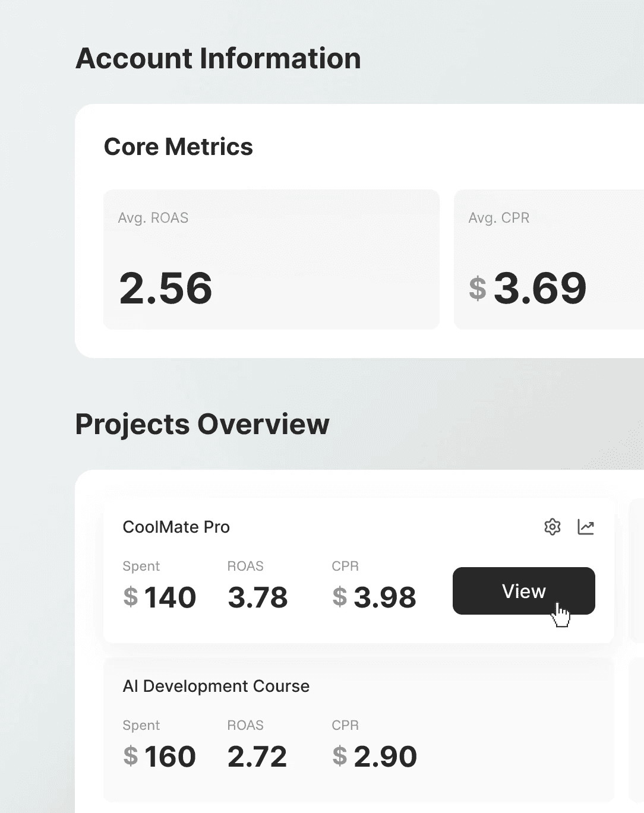
Task: Click the Account Information page title
Action: point(218,58)
